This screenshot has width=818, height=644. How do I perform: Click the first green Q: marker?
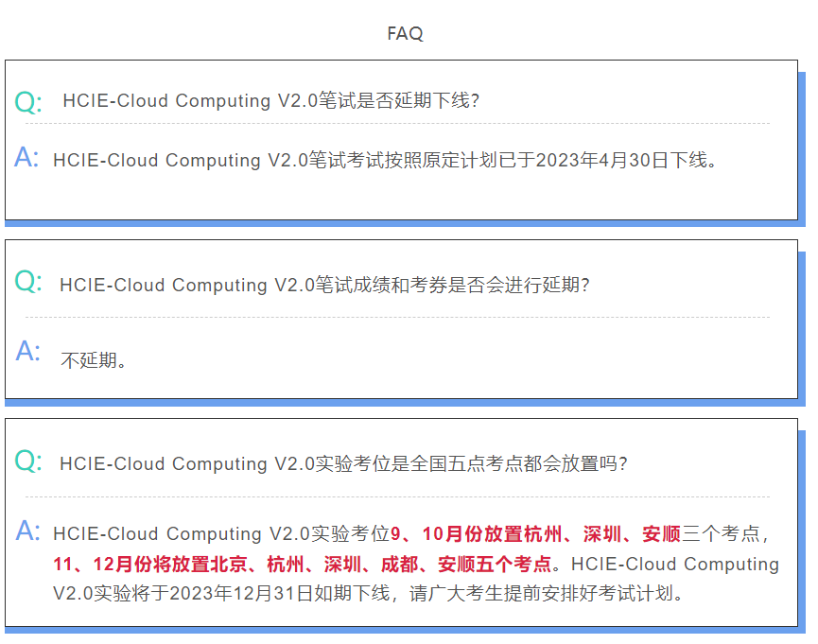(x=28, y=101)
